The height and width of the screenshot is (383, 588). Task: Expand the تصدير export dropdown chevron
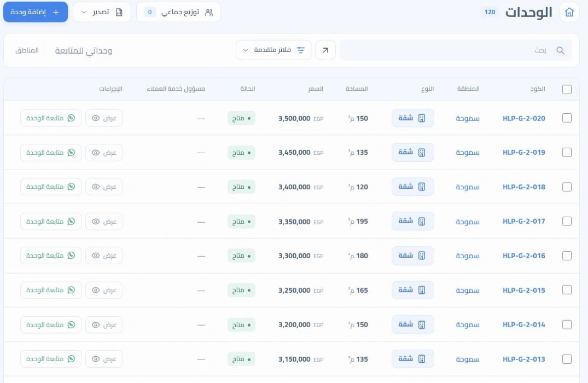[84, 13]
